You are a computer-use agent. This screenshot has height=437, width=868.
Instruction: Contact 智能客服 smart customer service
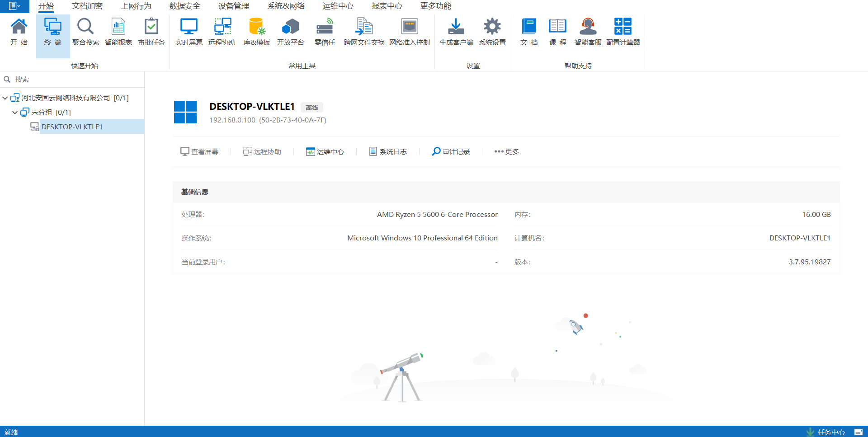[588, 32]
